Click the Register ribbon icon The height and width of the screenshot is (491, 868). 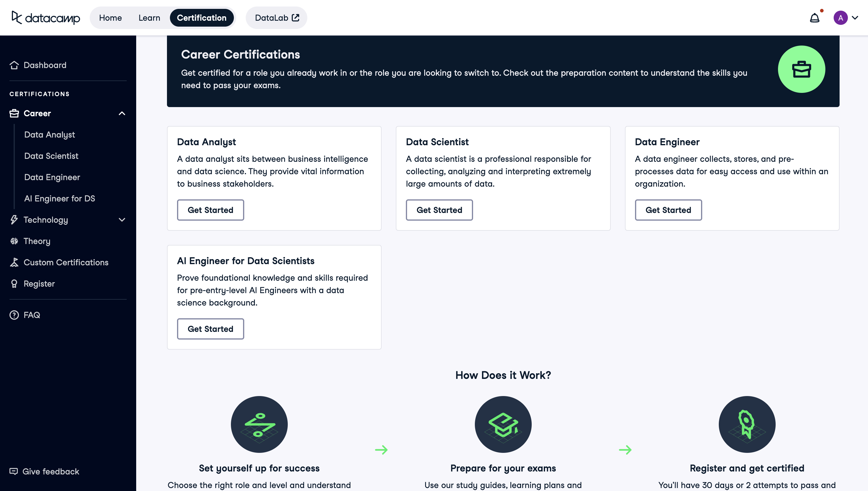[x=14, y=284]
